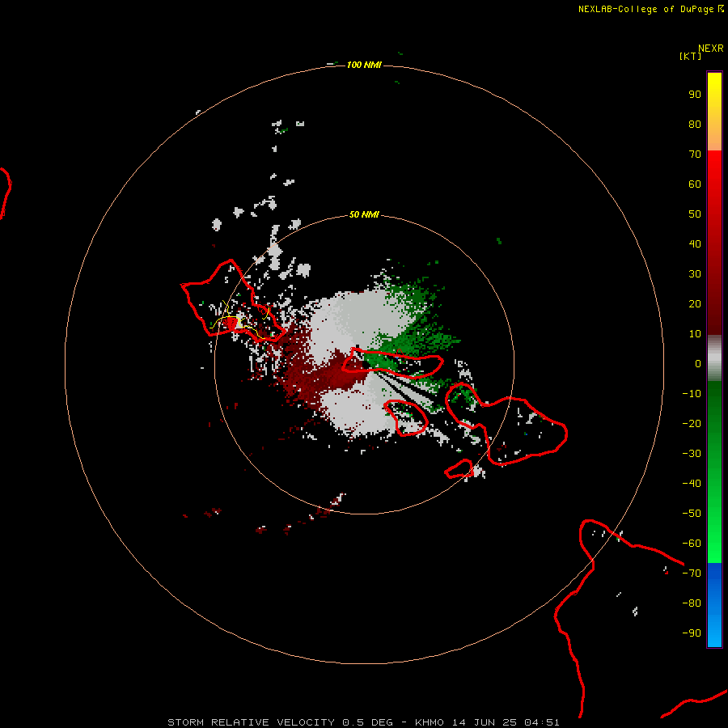Click the positive 20 knot scale label
The width and height of the screenshot is (728, 728).
[695, 304]
